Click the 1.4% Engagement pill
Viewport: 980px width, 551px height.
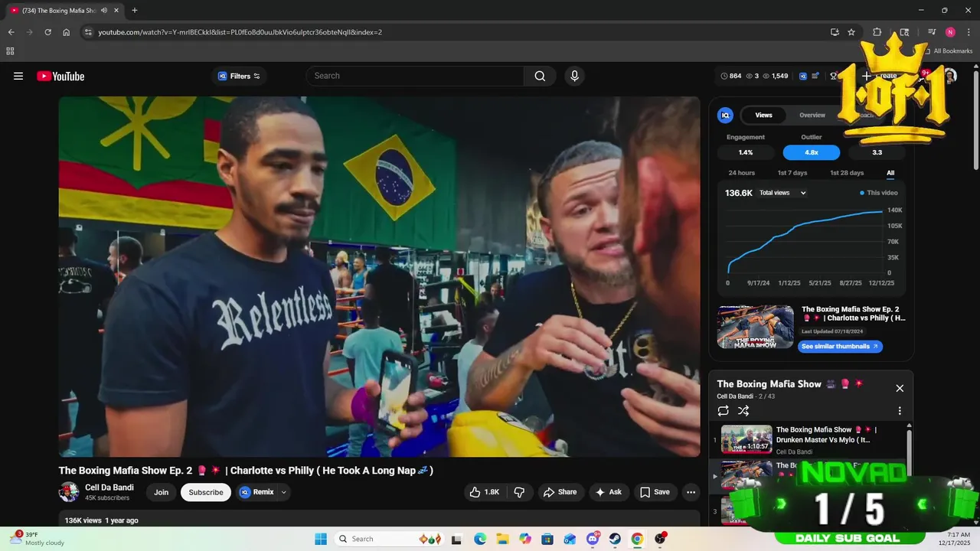click(746, 152)
